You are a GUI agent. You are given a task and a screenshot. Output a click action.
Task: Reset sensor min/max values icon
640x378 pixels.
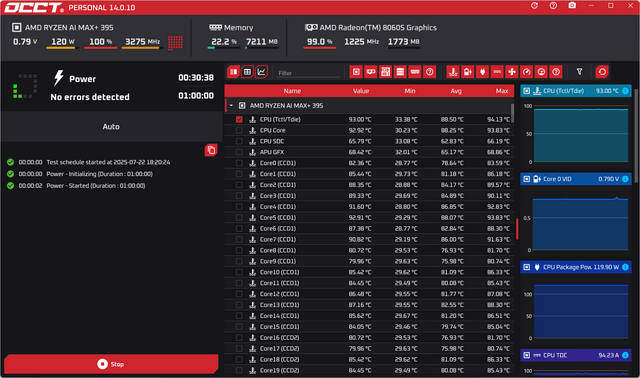[x=602, y=72]
